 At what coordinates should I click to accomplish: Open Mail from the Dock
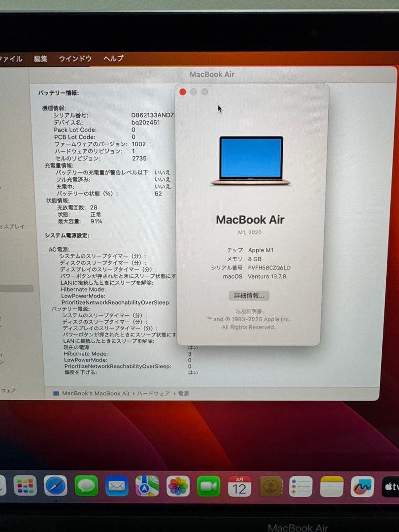pos(117,486)
